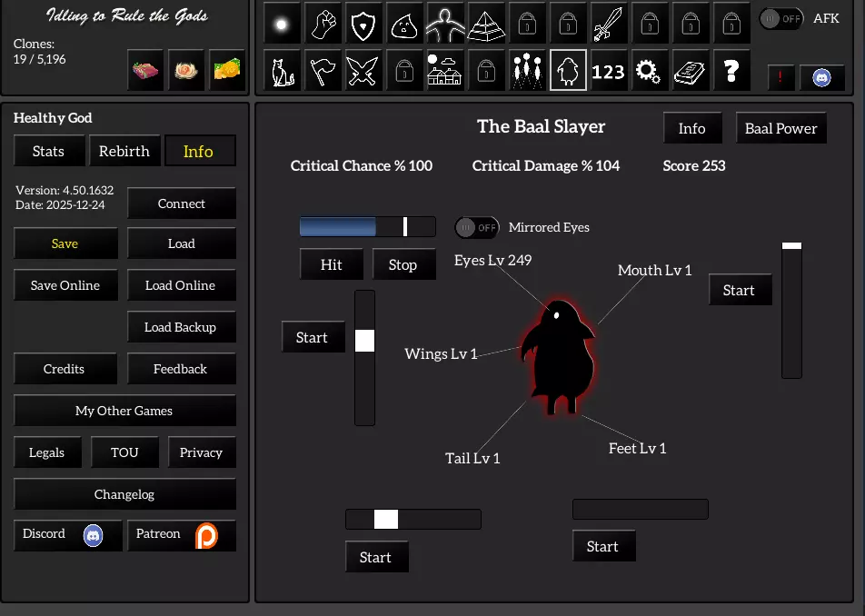Screen dimensions: 865x616
Task: Open the Patreon link button
Action: (182, 535)
